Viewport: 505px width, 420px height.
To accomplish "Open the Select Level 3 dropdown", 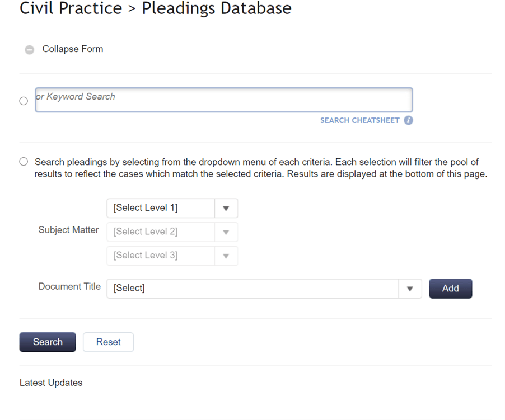I will pyautogui.click(x=172, y=256).
